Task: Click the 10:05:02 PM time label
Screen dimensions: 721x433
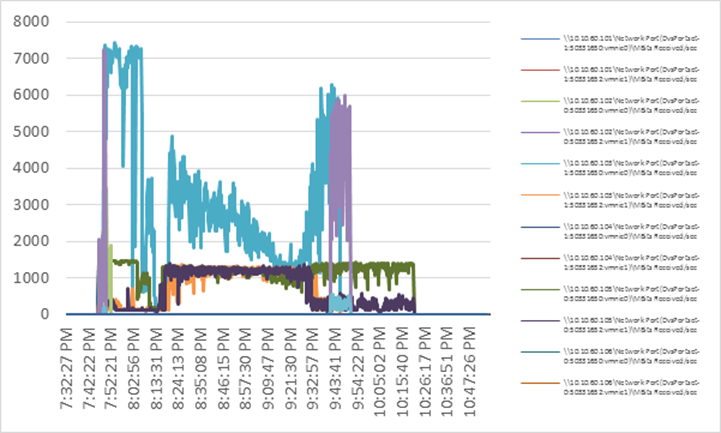Action: [x=379, y=372]
